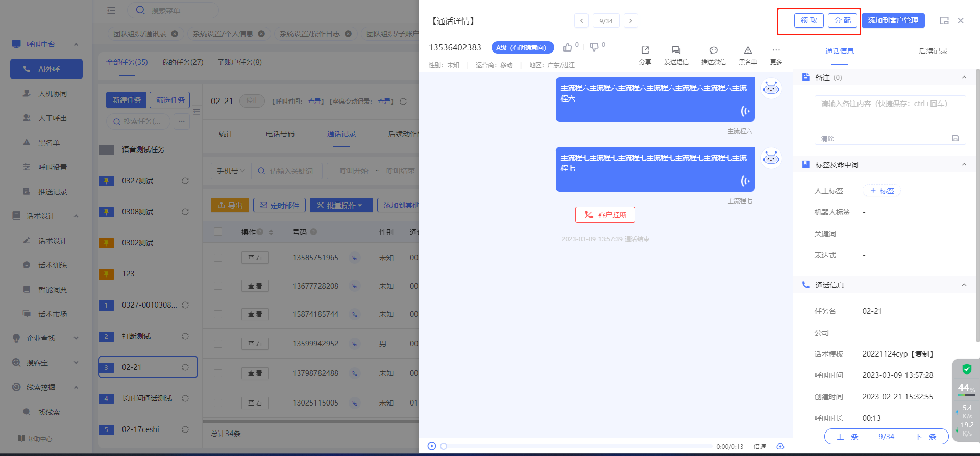Screen dimensions: 980x456
Task: Click the 发送短信 send SMS icon
Action: tap(676, 50)
